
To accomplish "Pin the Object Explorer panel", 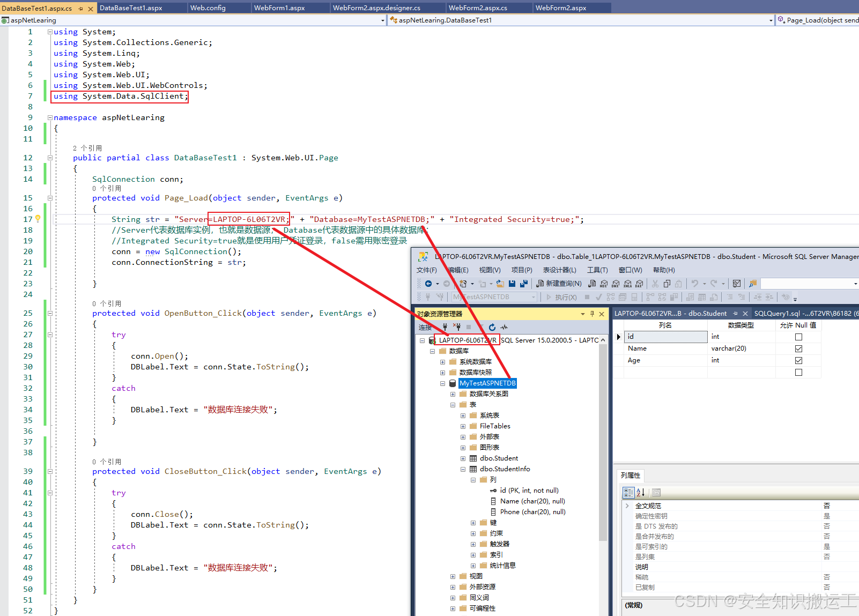I will (x=592, y=314).
